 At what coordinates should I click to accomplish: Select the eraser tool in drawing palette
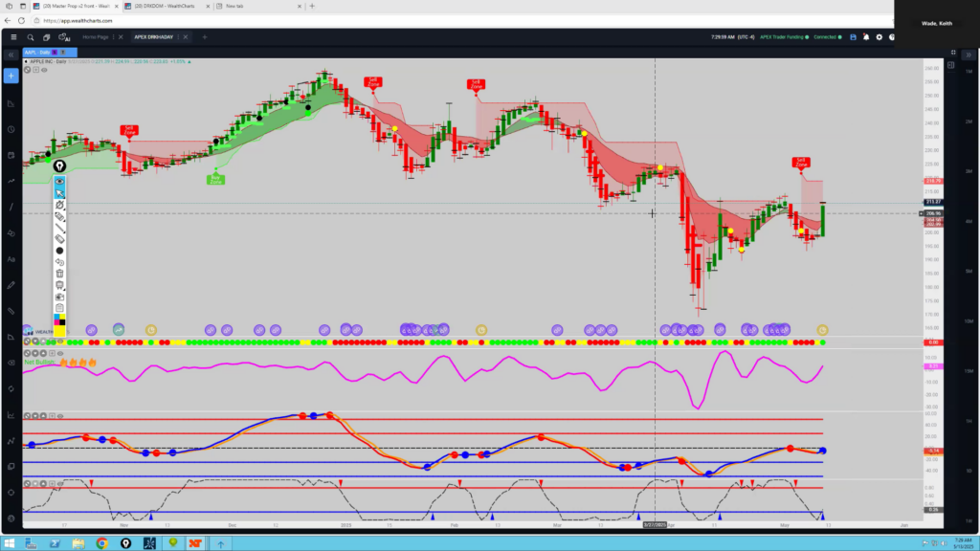click(x=59, y=239)
